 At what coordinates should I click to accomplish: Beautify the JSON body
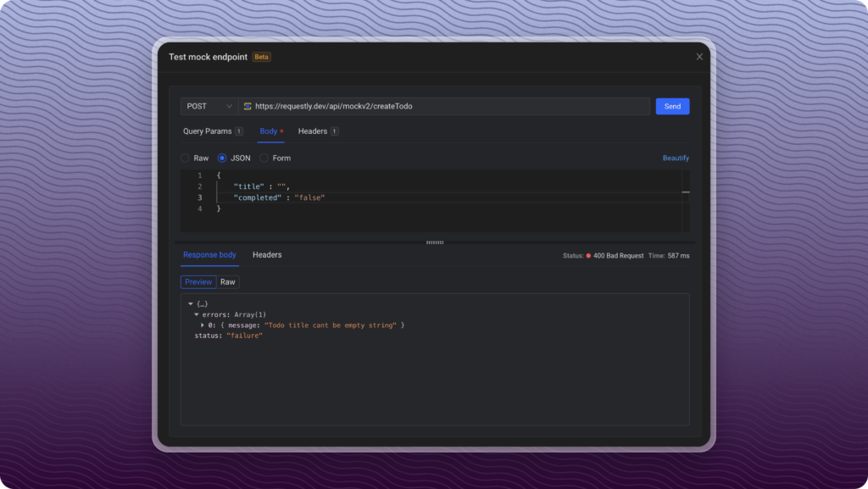tap(676, 158)
